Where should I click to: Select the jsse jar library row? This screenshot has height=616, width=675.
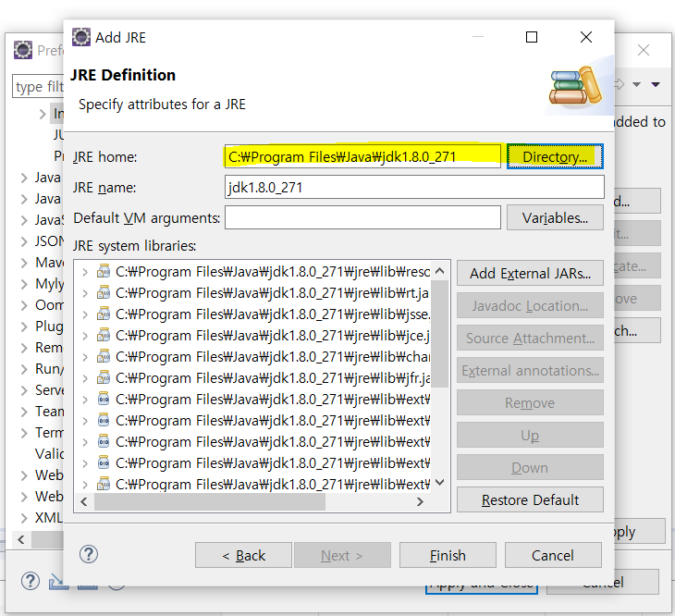tap(272, 314)
